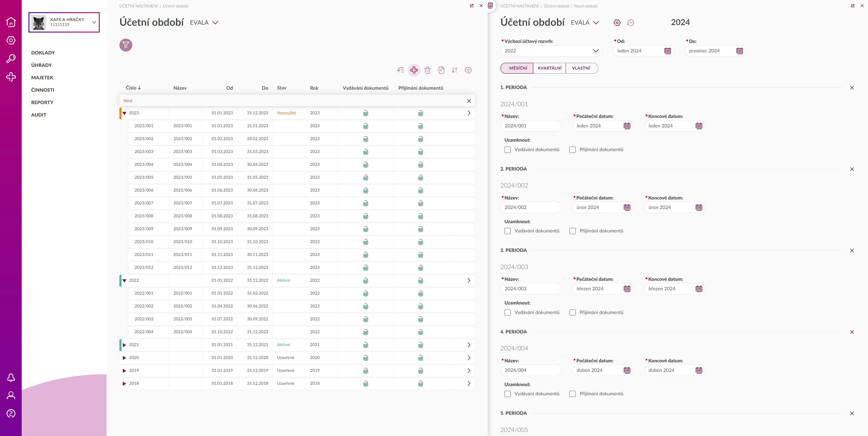This screenshot has height=436, width=868.
Task: Open the home icon in the sidebar
Action: coord(11,22)
